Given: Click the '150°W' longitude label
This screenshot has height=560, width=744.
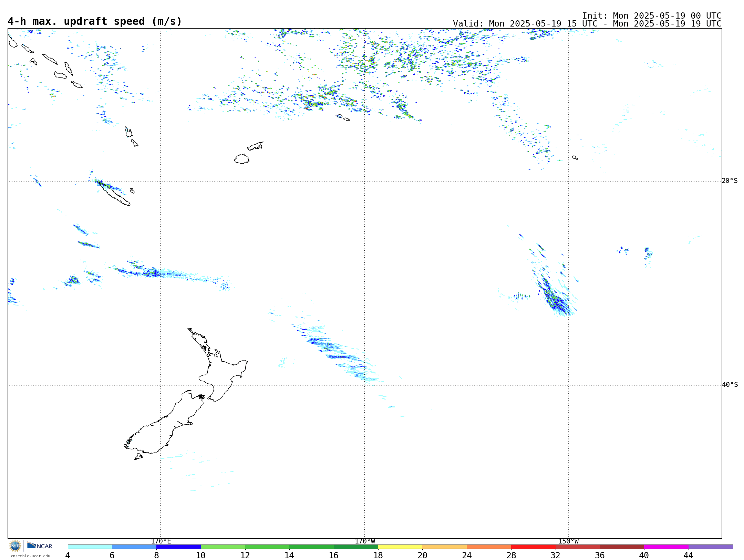Looking at the screenshot, I should pos(569,541).
